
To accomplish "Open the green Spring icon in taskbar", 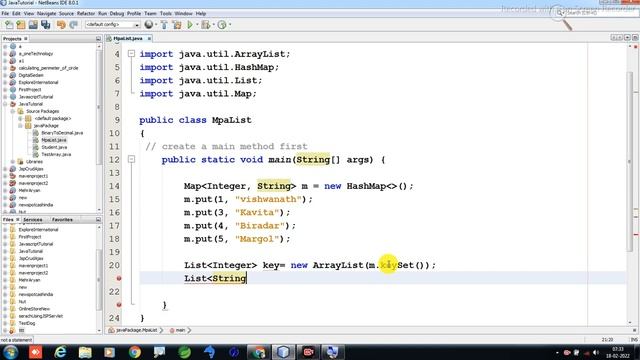I will pyautogui.click(x=184, y=352).
